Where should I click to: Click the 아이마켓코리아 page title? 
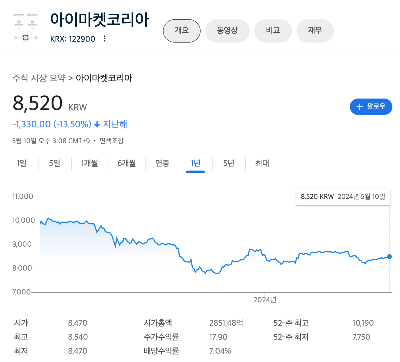[x=99, y=20]
